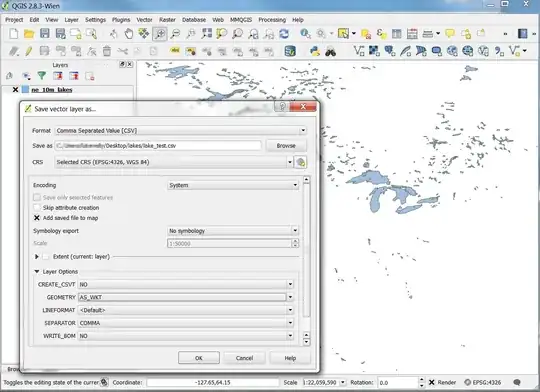
Task: Click OK in Save vector layer dialog
Action: pyautogui.click(x=199, y=358)
